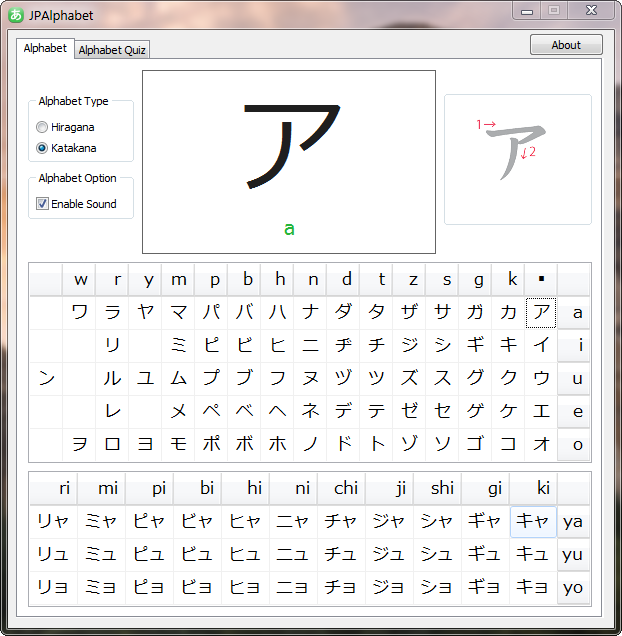Click the 'a' row header
622x636 pixels.
pyautogui.click(x=574, y=313)
